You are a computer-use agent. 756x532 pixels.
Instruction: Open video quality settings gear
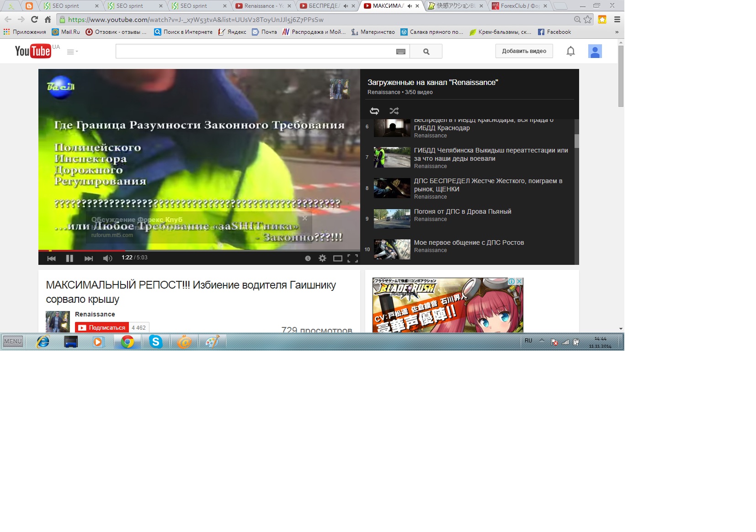(x=322, y=258)
